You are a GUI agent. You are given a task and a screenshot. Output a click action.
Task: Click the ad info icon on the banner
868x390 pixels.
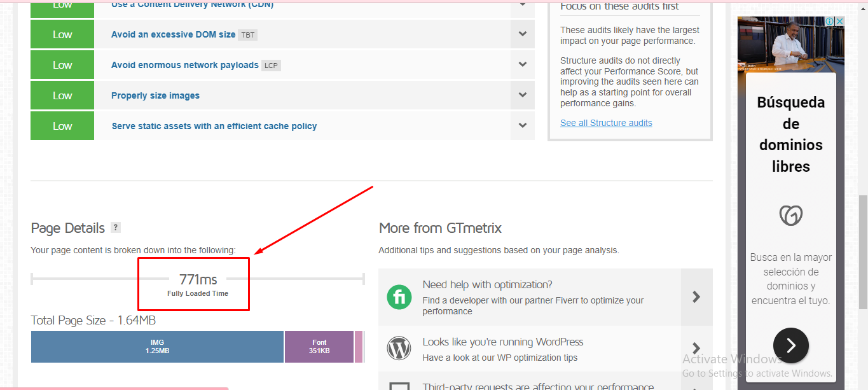[x=830, y=22]
